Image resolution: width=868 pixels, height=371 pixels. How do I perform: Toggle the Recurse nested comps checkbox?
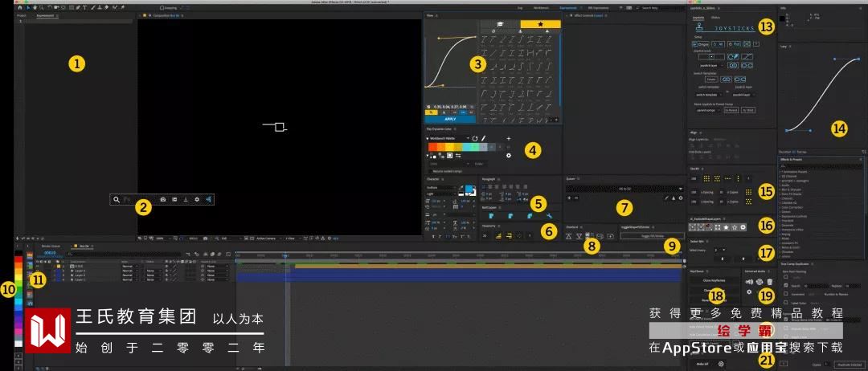coord(430,171)
